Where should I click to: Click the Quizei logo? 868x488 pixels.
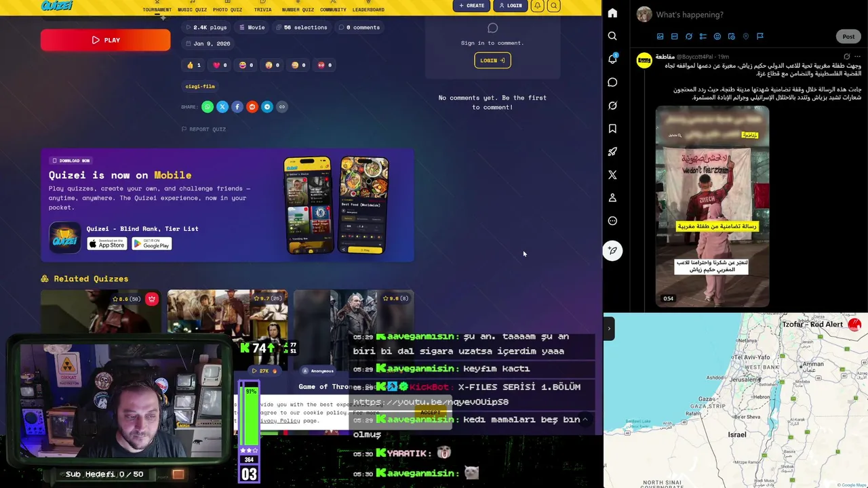point(56,5)
